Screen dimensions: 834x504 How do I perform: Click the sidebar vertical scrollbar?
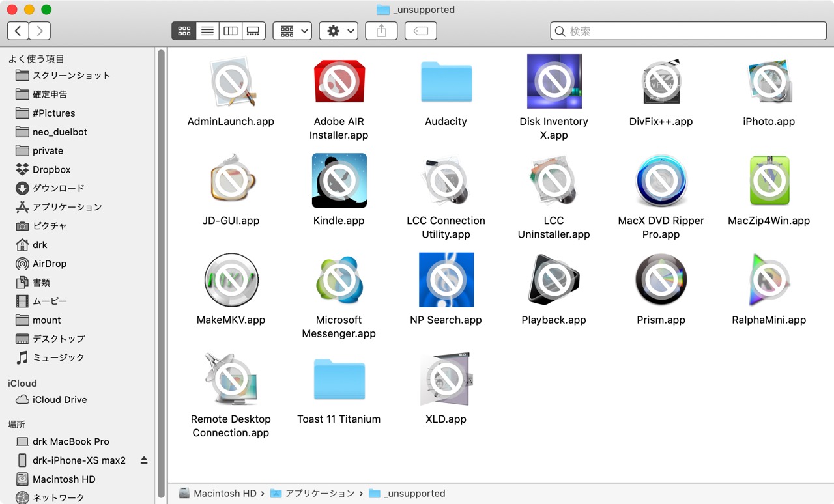click(160, 273)
